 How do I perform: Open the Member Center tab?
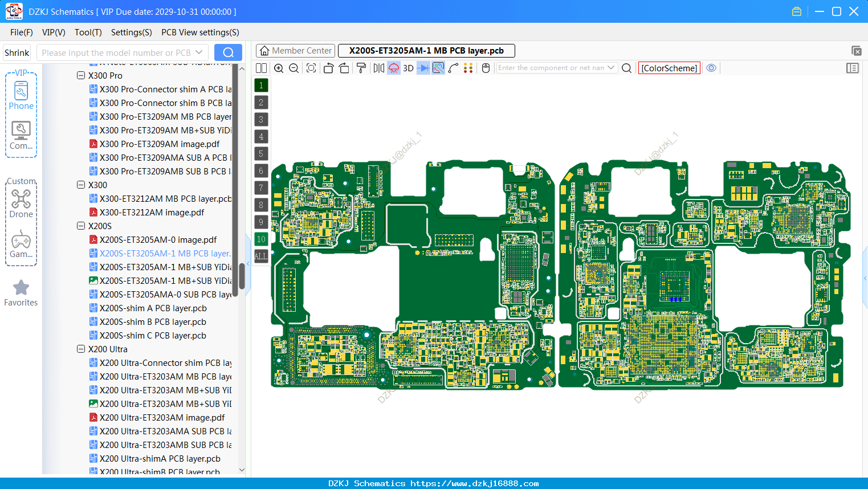click(296, 51)
